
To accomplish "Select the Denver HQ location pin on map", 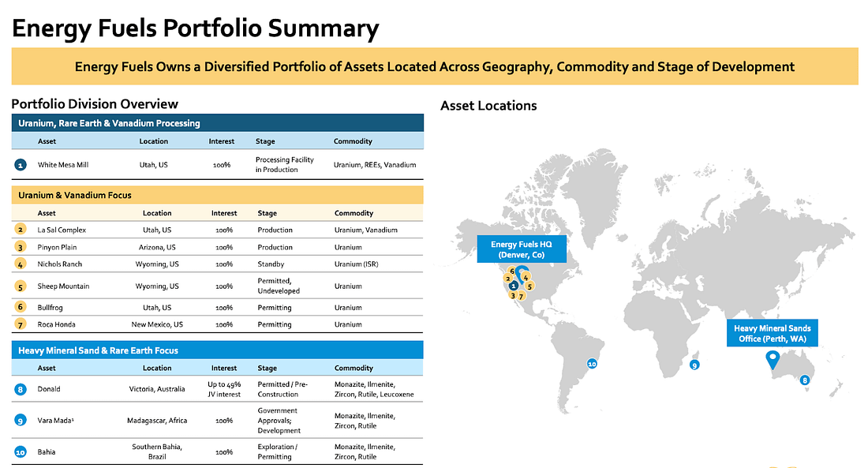I will (520, 273).
